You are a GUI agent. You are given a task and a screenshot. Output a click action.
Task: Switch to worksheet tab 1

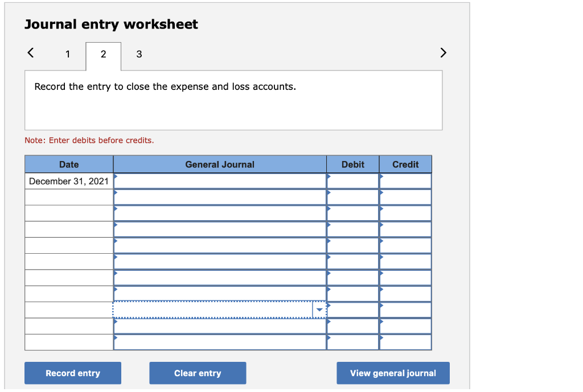[67, 55]
